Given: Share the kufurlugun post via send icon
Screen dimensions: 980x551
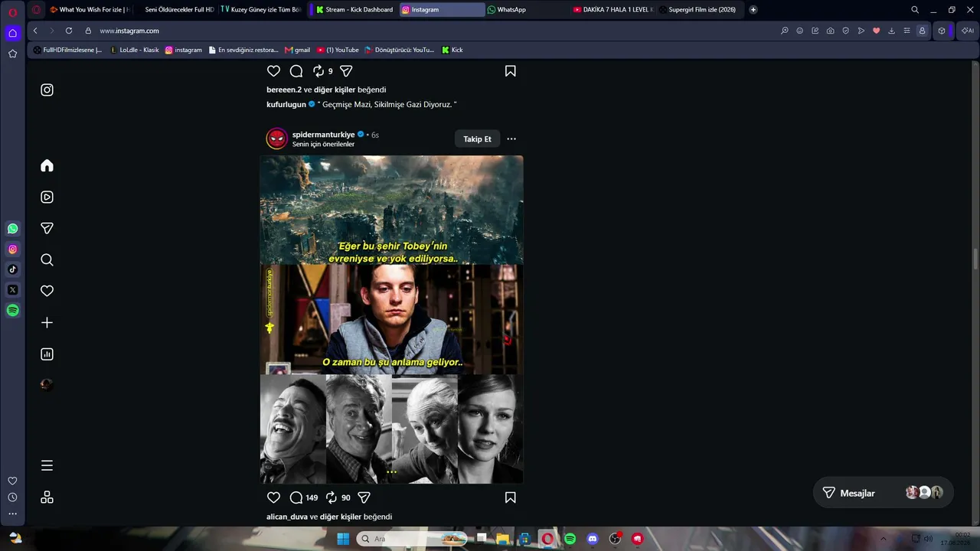Looking at the screenshot, I should pos(346,70).
